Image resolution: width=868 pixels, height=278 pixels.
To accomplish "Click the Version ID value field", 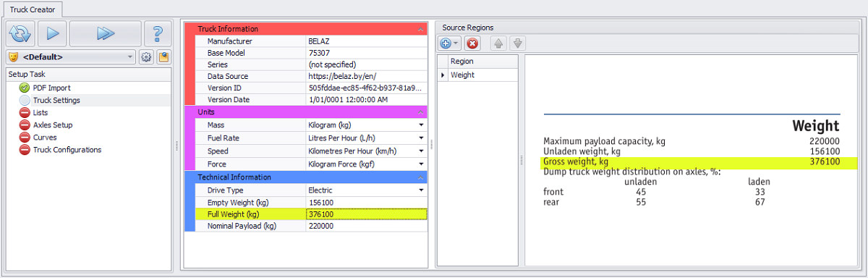I will (366, 88).
